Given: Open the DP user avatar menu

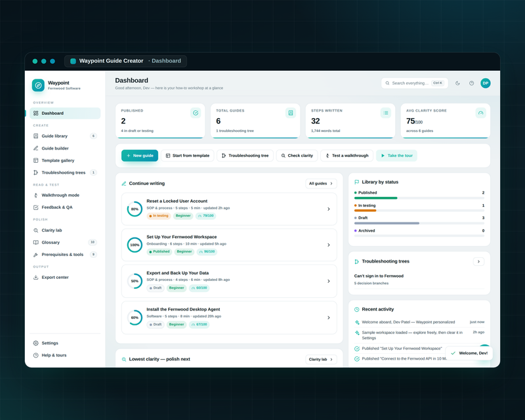Looking at the screenshot, I should 486,83.
